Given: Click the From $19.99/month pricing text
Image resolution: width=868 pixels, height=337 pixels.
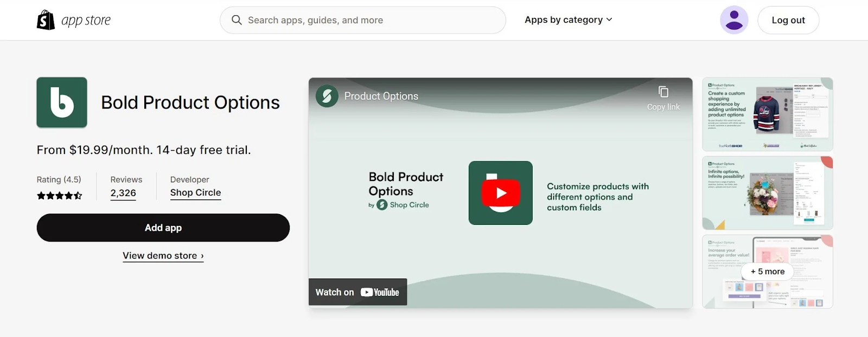Looking at the screenshot, I should coord(144,150).
